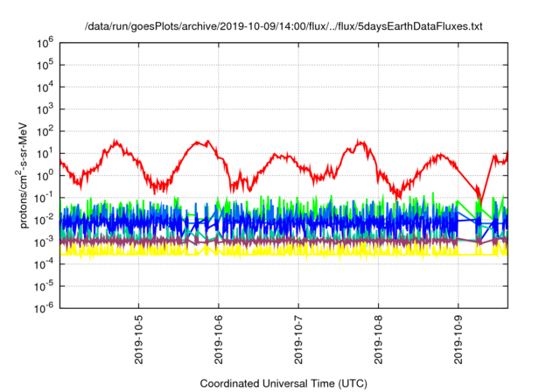This screenshot has height=392, width=560.
Task: Select the 10^-1 y-axis label
Action: click(x=44, y=199)
